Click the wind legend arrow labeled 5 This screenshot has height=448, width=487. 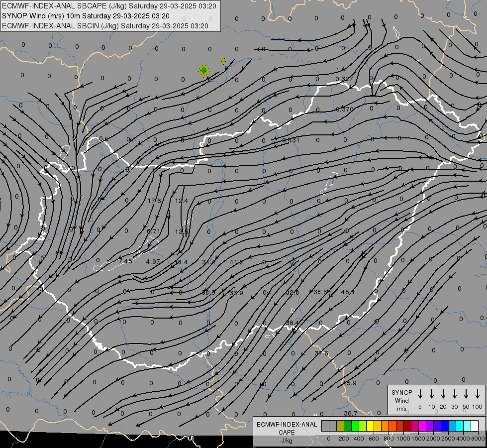pyautogui.click(x=420, y=394)
